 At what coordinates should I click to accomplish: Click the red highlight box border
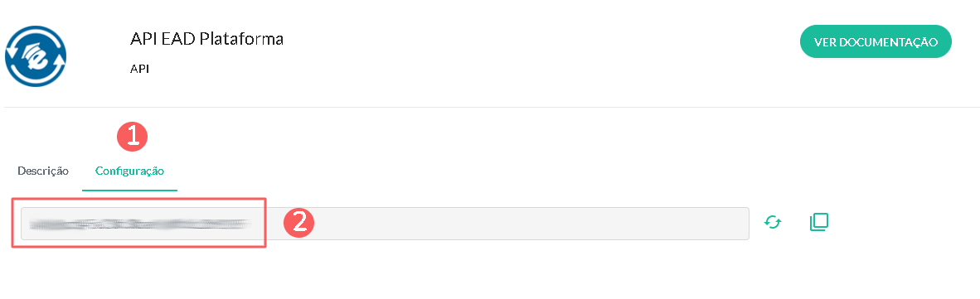point(139,199)
